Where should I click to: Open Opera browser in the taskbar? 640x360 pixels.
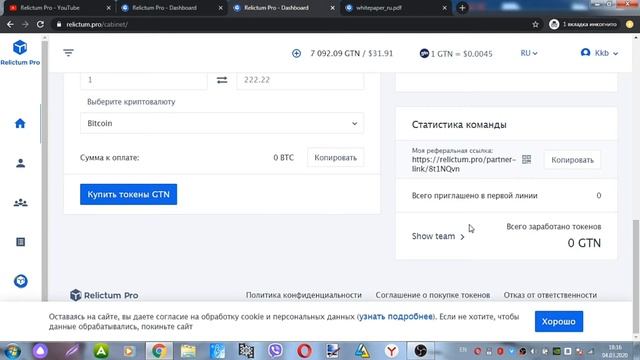pos(304,351)
